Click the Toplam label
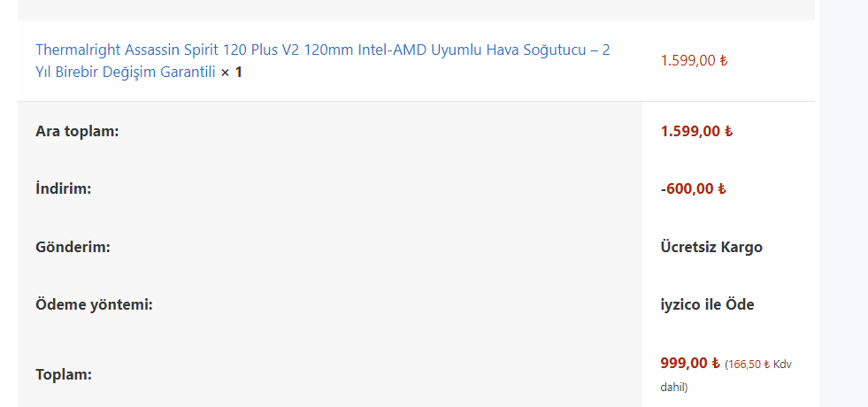868x407 pixels. coord(63,375)
